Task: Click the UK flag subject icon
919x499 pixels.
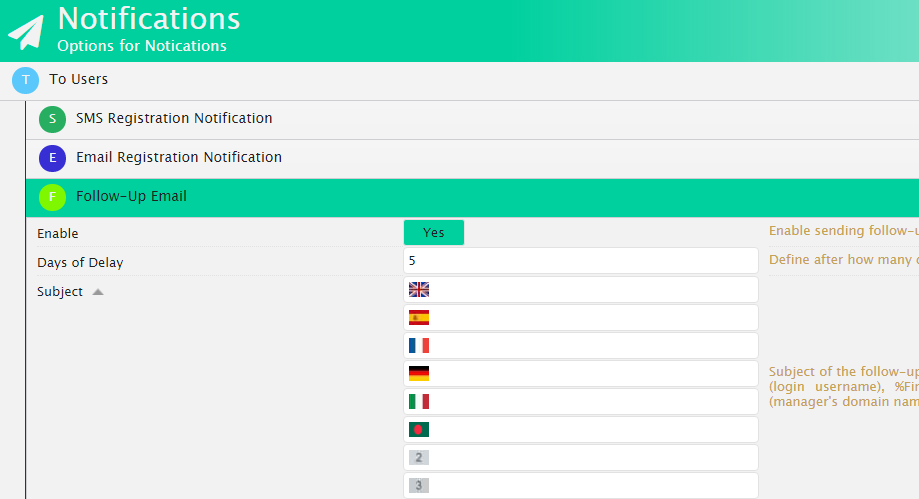Action: point(419,290)
